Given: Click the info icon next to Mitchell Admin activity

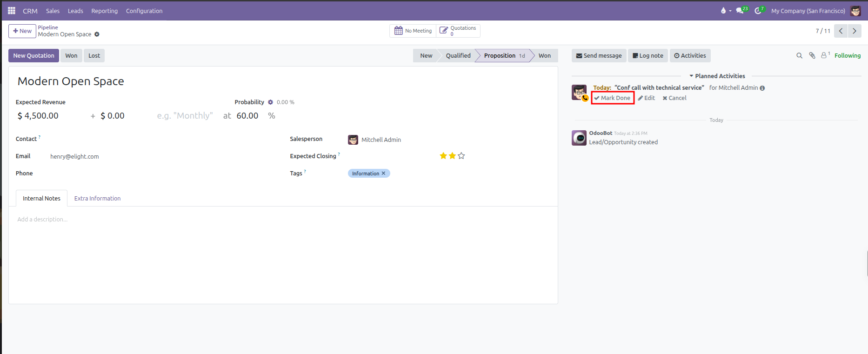Looking at the screenshot, I should 762,88.
